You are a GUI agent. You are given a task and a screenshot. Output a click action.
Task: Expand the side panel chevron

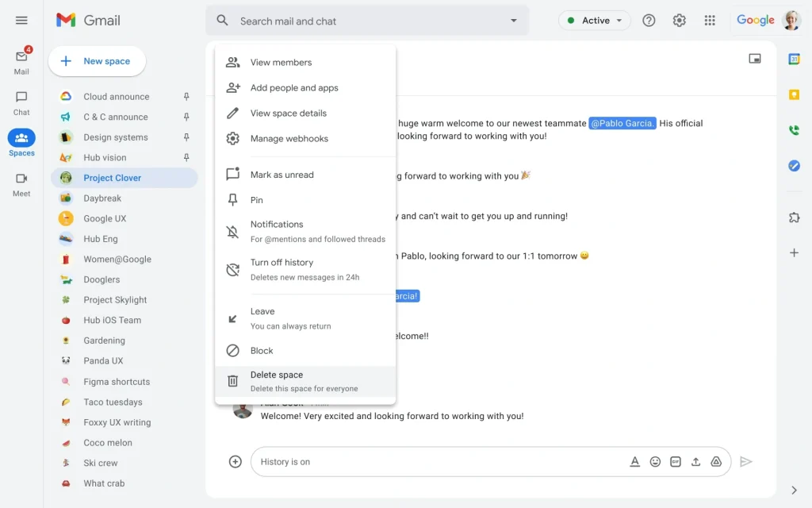[x=794, y=490]
